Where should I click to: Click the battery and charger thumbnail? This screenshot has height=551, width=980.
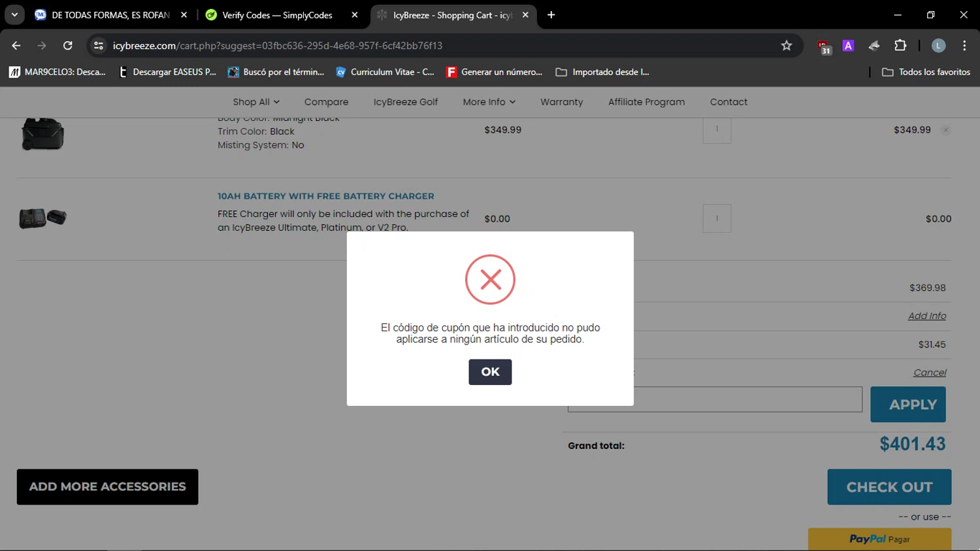pyautogui.click(x=43, y=218)
